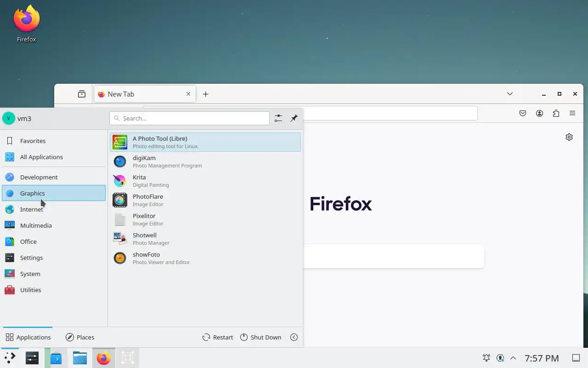This screenshot has height=368, width=588.
Task: Open the Multimedia category
Action: point(54,225)
